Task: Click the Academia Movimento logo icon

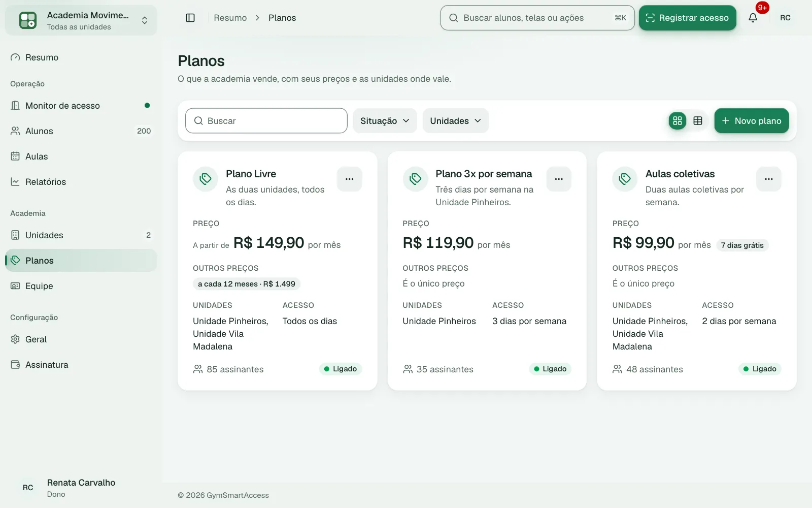Action: 28,20
